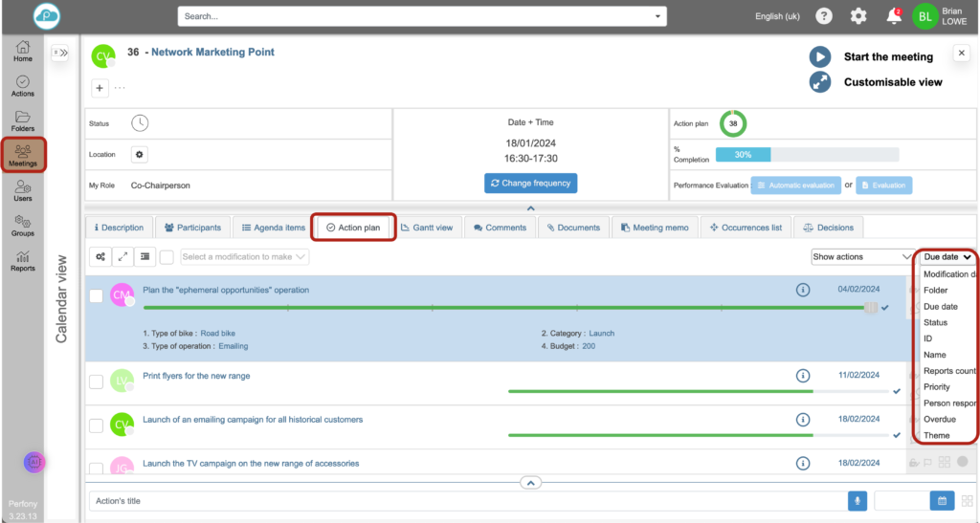Click the location settings gear icon
The image size is (980, 523).
(x=140, y=154)
